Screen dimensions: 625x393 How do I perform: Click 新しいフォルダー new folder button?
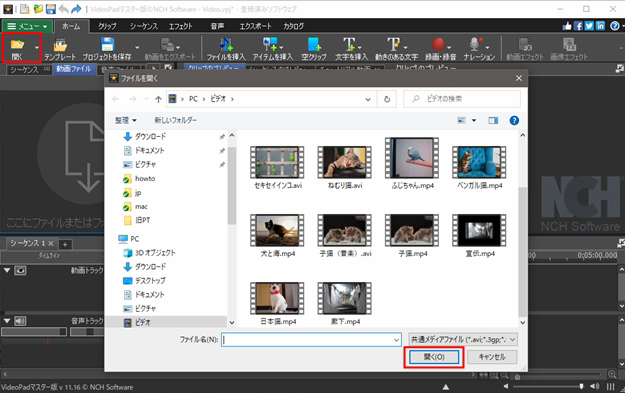click(175, 120)
